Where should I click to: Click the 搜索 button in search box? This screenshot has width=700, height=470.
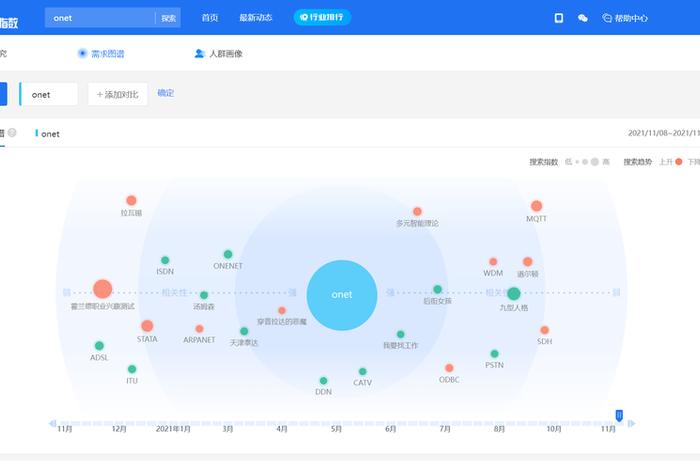[x=169, y=18]
